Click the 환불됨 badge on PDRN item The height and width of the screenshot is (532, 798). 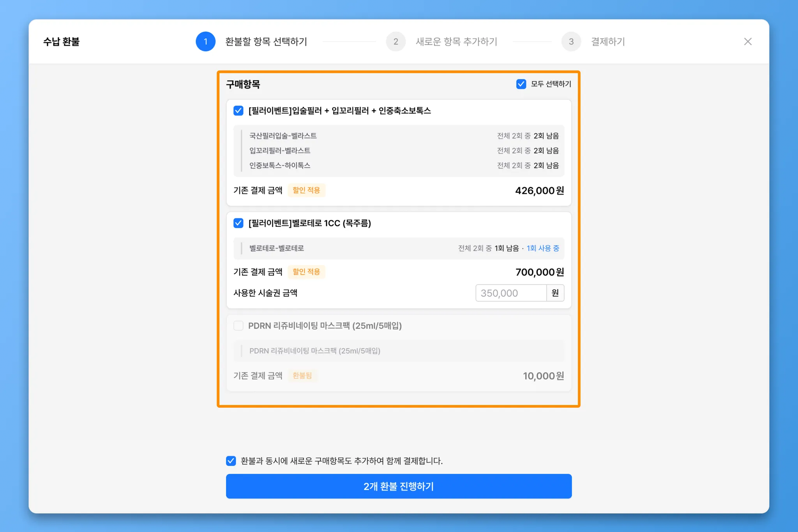click(x=302, y=376)
